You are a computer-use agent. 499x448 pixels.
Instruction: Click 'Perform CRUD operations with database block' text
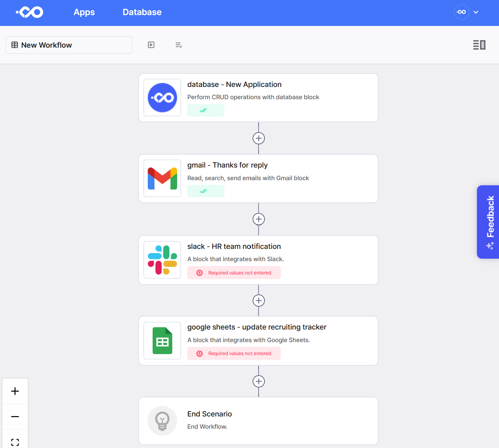(x=253, y=97)
